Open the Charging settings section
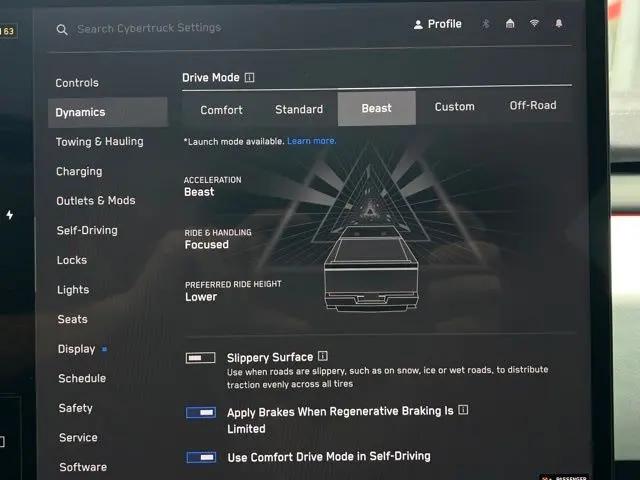 [79, 171]
